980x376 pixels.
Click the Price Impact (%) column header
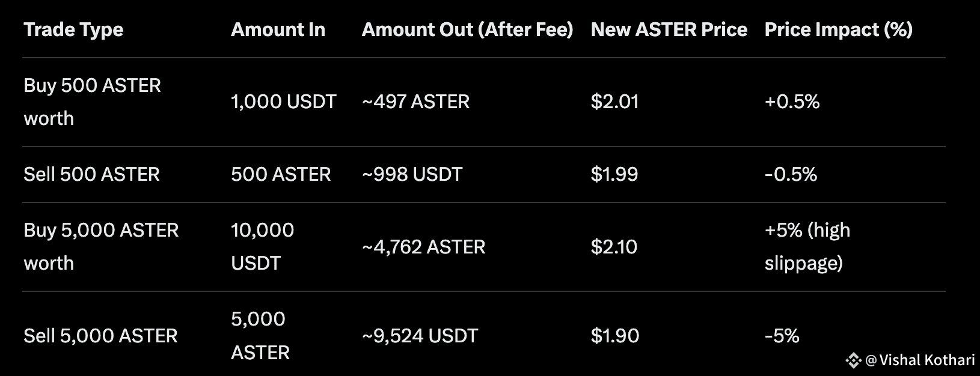click(838, 29)
